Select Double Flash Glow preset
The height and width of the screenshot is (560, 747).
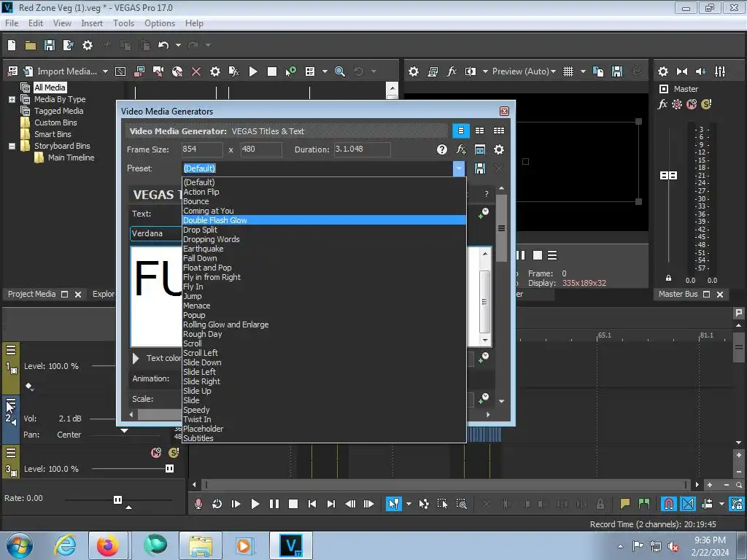324,220
